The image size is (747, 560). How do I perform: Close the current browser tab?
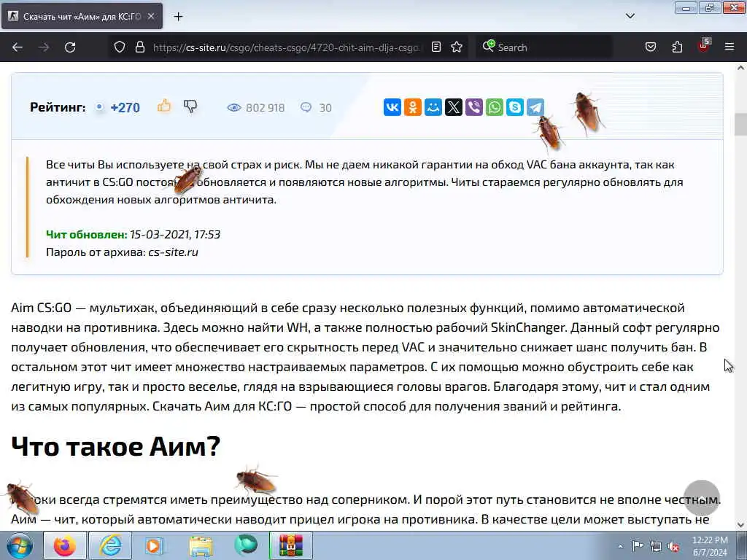pyautogui.click(x=150, y=16)
